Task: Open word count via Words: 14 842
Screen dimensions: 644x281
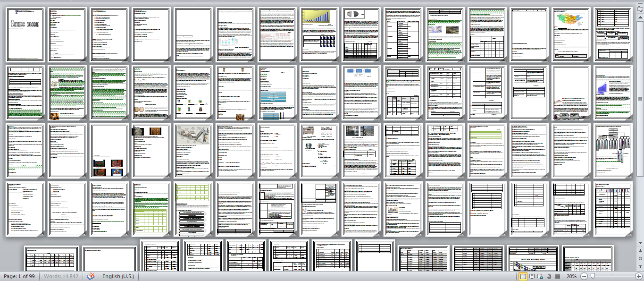Action: point(61,276)
